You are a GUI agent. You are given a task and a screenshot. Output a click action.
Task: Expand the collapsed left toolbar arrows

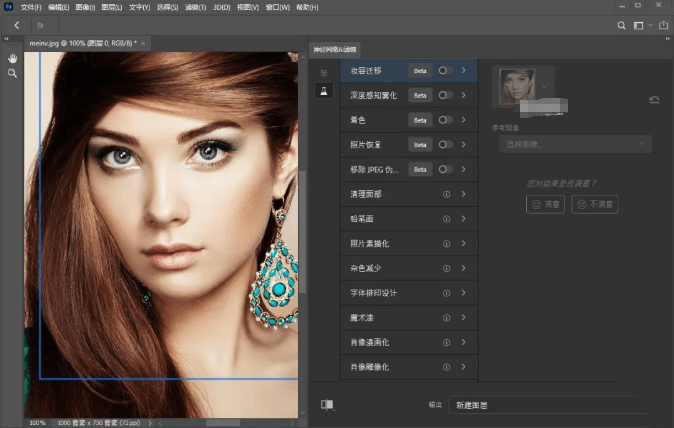click(x=6, y=39)
